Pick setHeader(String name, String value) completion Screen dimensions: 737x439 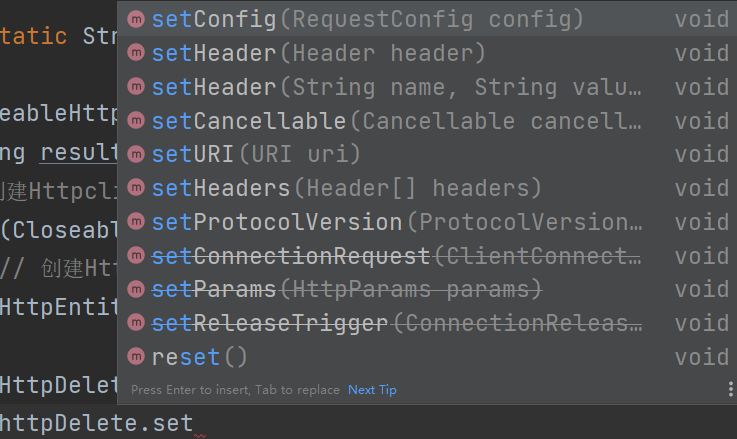[x=397, y=87]
